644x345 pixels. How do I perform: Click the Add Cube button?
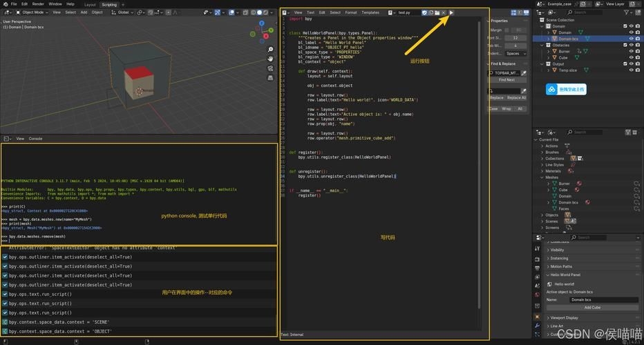click(592, 307)
